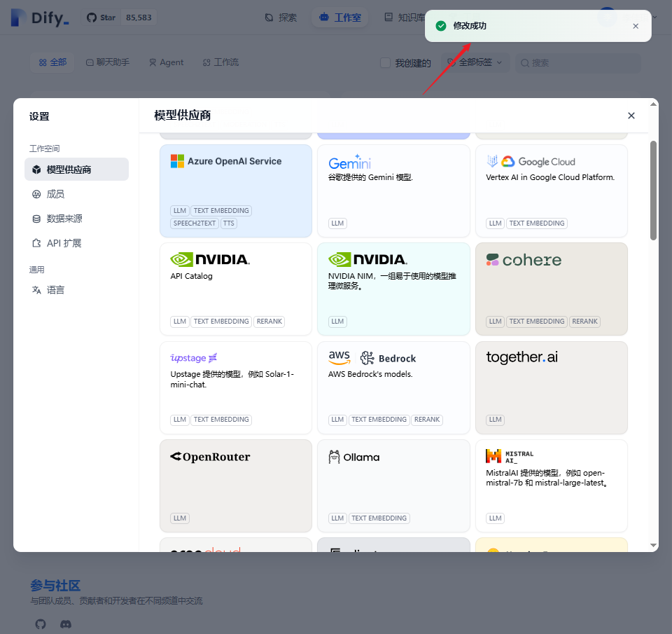Click RERANK tag on Bedrock card
The width and height of the screenshot is (672, 634).
427,420
